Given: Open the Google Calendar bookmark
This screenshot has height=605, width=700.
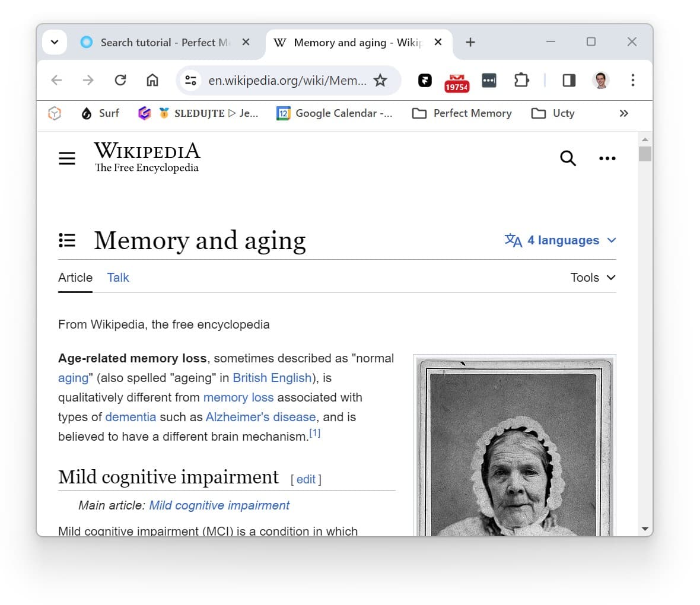Looking at the screenshot, I should coord(335,113).
